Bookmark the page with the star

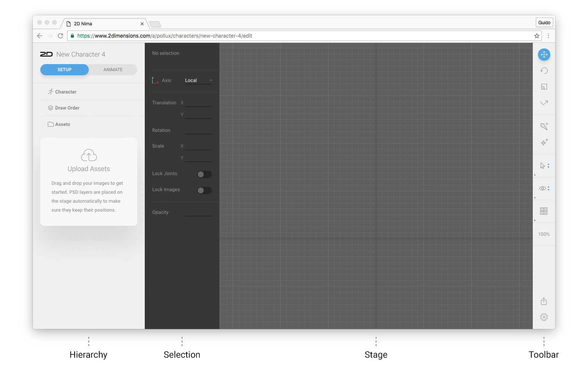(x=537, y=36)
